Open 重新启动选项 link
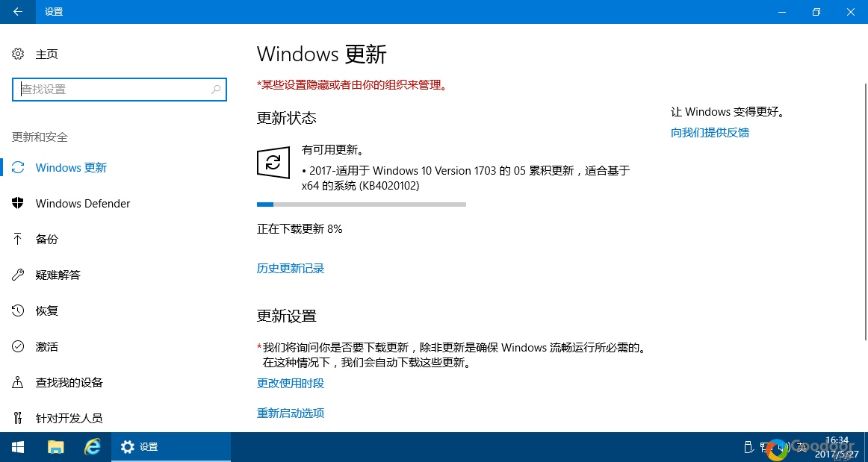The image size is (868, 462). [291, 413]
